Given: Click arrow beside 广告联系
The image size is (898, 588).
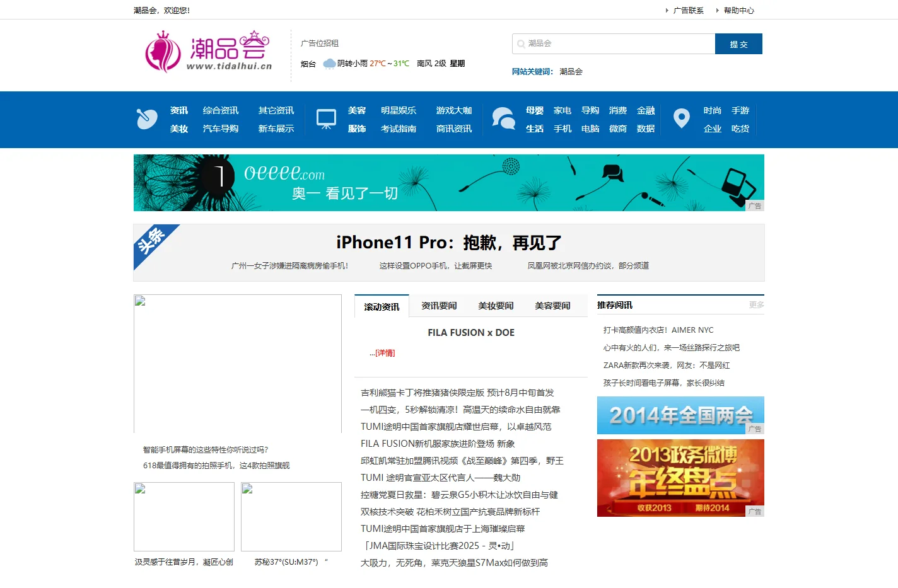Looking at the screenshot, I should point(667,11).
